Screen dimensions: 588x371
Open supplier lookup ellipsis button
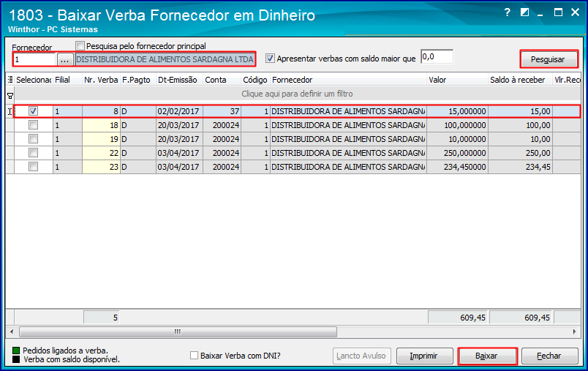(x=65, y=59)
